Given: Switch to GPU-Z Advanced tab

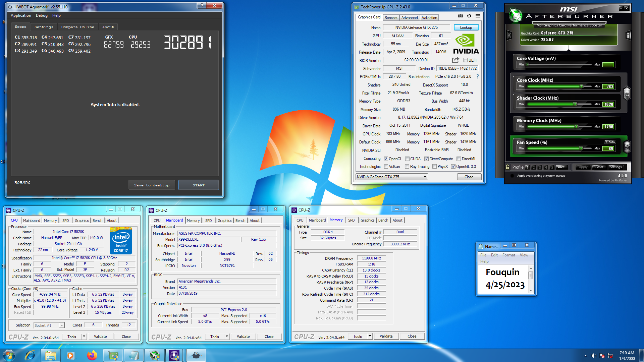Looking at the screenshot, I should 410,18.
